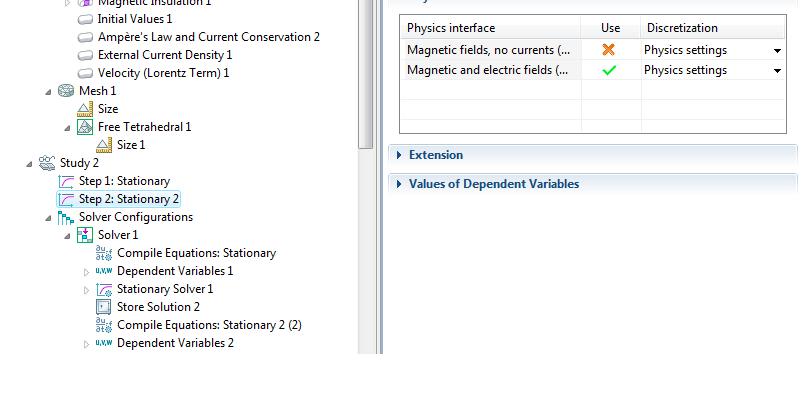Toggle use of Magnetic and electric fields

tap(609, 70)
